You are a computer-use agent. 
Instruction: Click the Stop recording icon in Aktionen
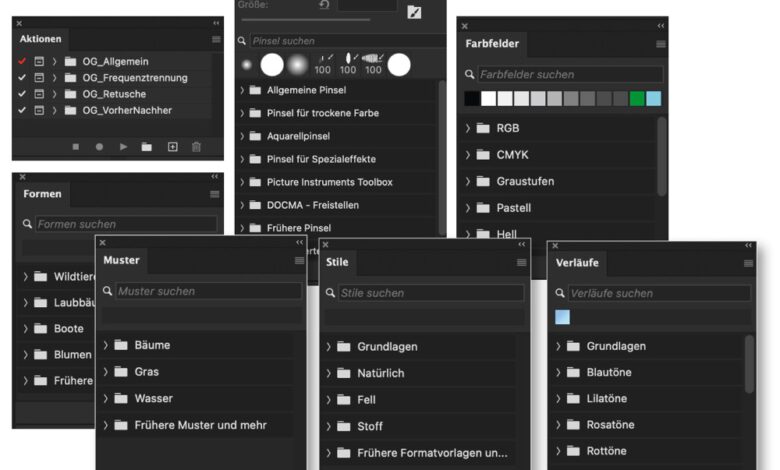pyautogui.click(x=75, y=147)
